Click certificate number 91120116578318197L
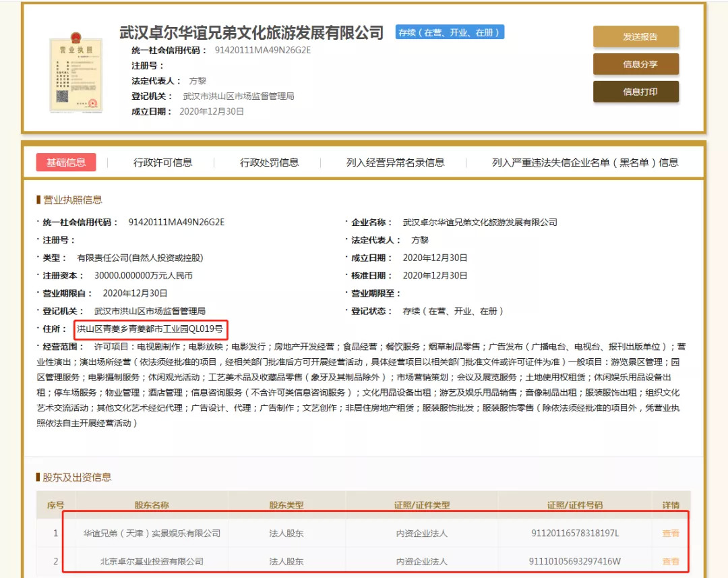 pyautogui.click(x=575, y=533)
